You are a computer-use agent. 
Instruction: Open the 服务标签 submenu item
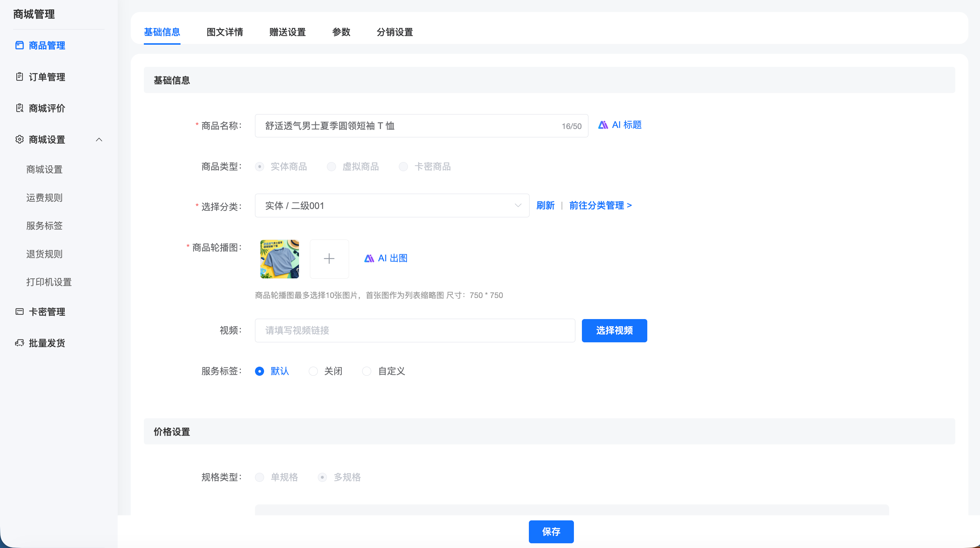pos(45,226)
